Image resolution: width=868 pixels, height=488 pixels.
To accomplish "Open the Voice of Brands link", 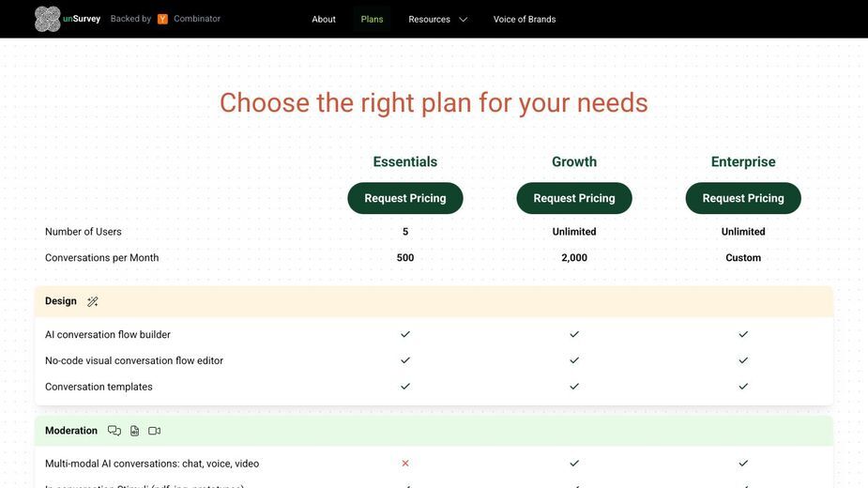I will click(x=525, y=19).
